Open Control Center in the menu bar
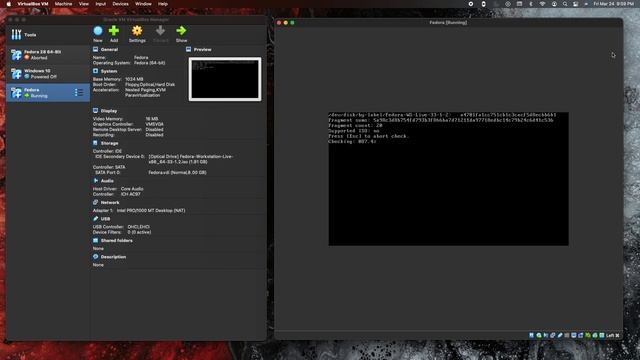 [576, 4]
